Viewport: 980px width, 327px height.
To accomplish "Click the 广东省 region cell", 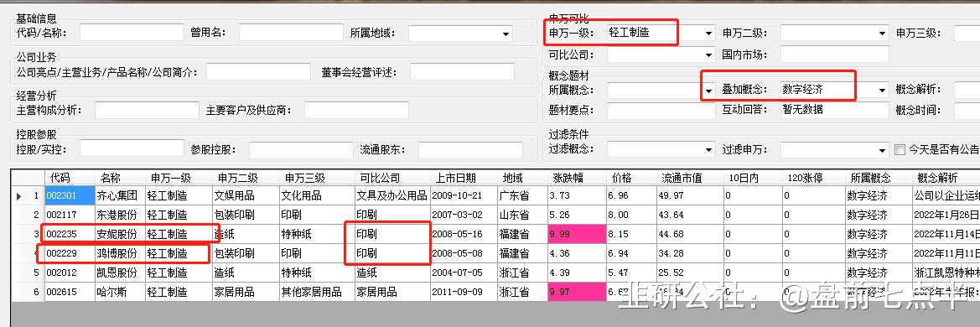I will (522, 195).
